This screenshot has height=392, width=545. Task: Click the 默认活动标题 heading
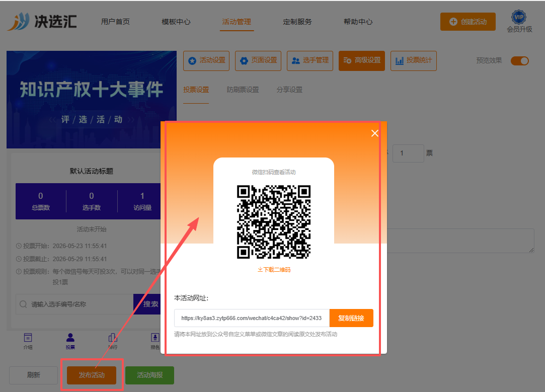coord(92,171)
